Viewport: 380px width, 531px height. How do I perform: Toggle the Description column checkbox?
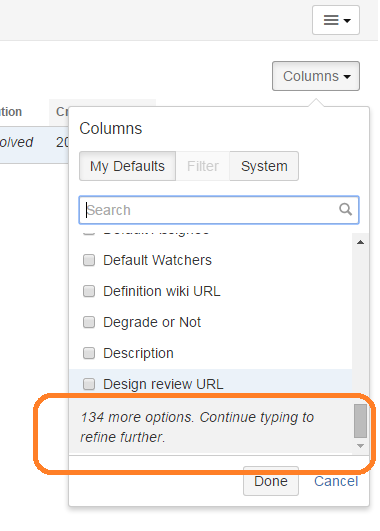point(89,353)
